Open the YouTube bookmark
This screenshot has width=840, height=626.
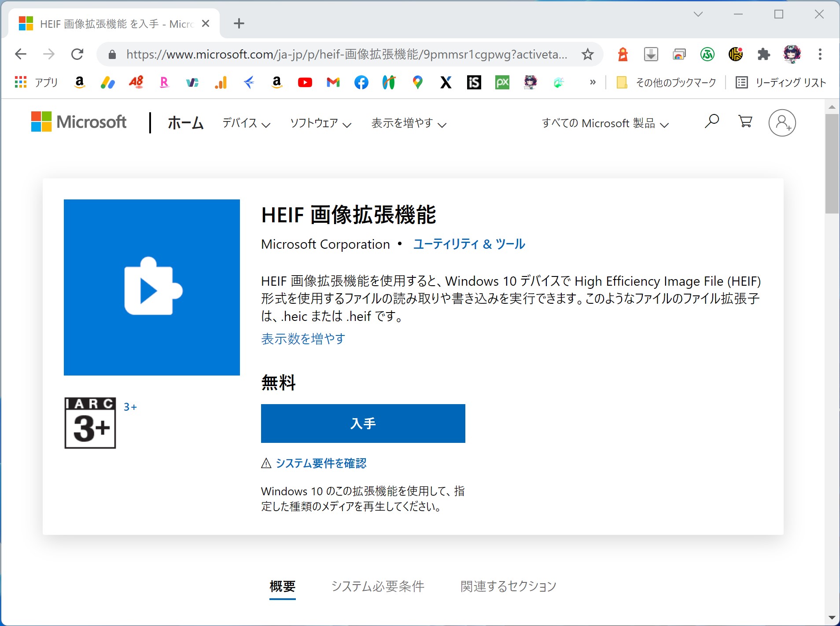(305, 82)
